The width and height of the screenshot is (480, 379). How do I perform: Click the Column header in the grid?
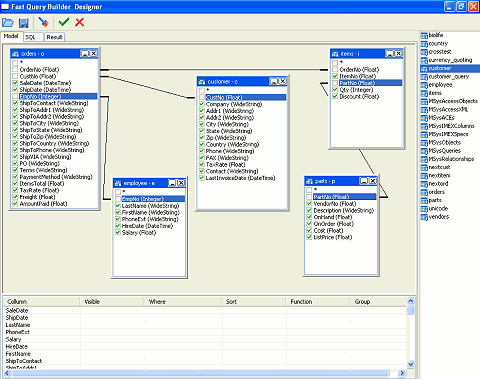click(42, 302)
